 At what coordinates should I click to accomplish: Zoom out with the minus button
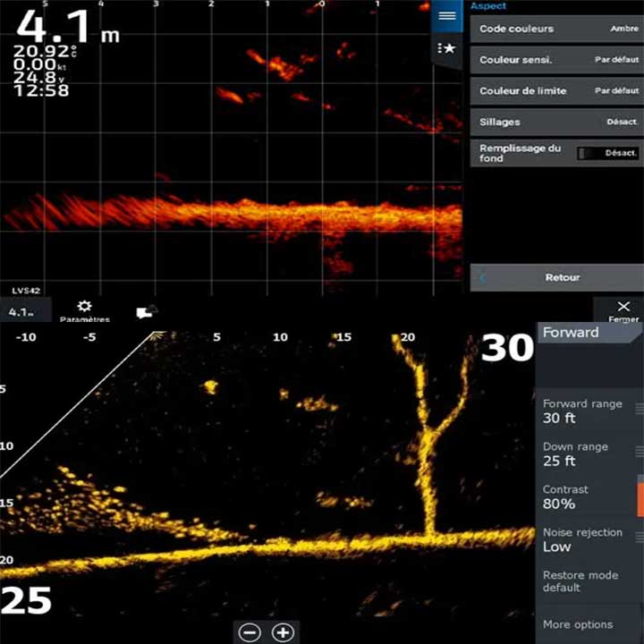click(x=250, y=632)
